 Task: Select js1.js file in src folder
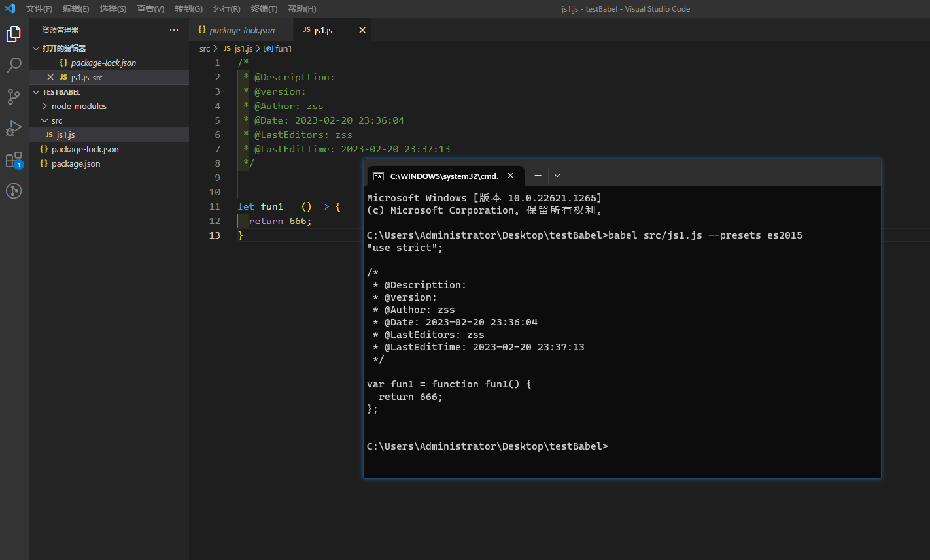(x=109, y=135)
